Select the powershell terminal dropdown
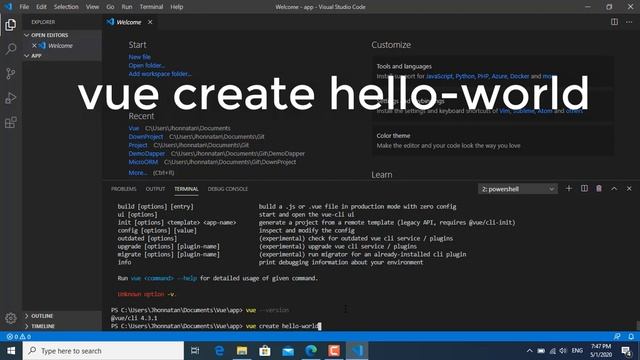Image resolution: width=640 pixels, height=360 pixels. click(517, 189)
